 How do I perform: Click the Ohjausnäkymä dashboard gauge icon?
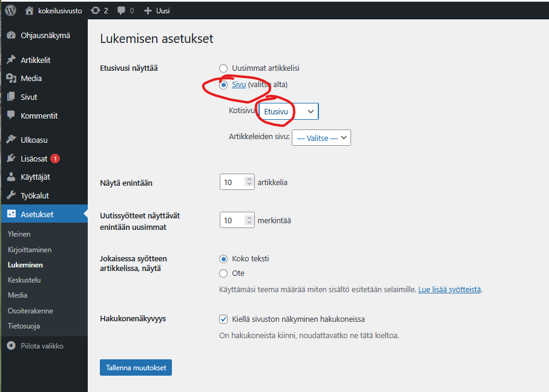pos(12,35)
